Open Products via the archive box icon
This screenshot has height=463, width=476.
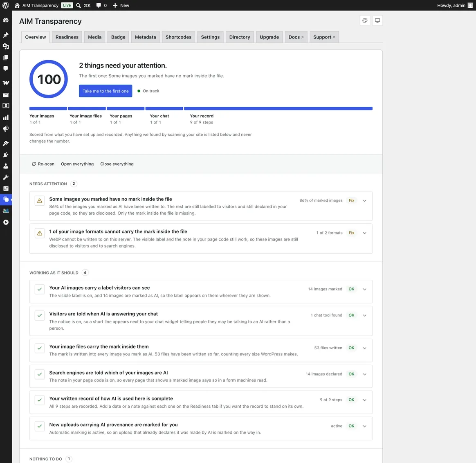6,95
